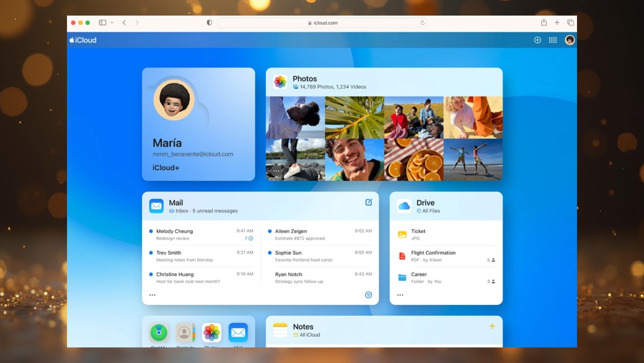The width and height of the screenshot is (644, 363).
Task: Go forward with the Safari forward arrow
Action: (137, 23)
